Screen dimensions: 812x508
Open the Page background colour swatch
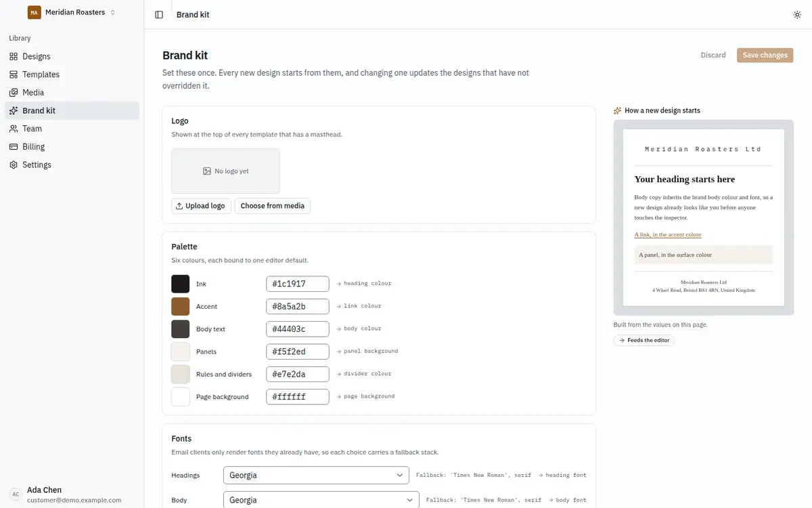click(x=181, y=397)
